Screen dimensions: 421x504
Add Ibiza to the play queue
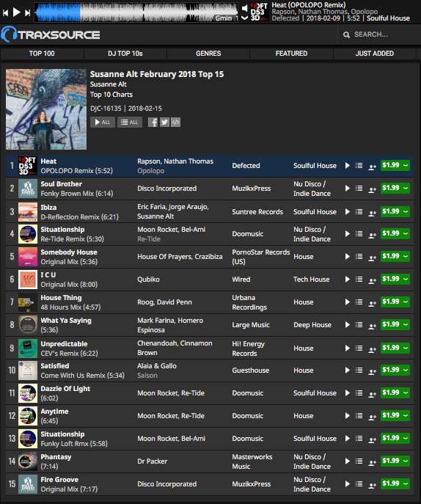coord(359,211)
